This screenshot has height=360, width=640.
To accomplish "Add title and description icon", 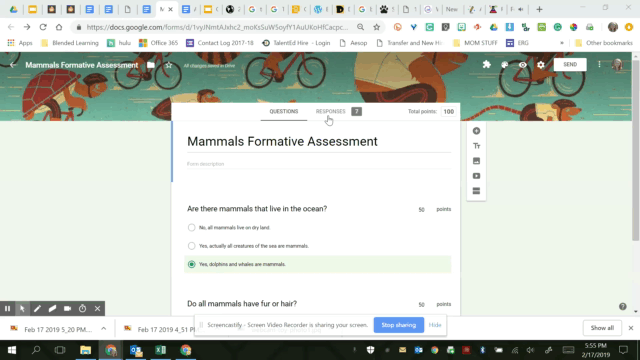I will click(476, 146).
